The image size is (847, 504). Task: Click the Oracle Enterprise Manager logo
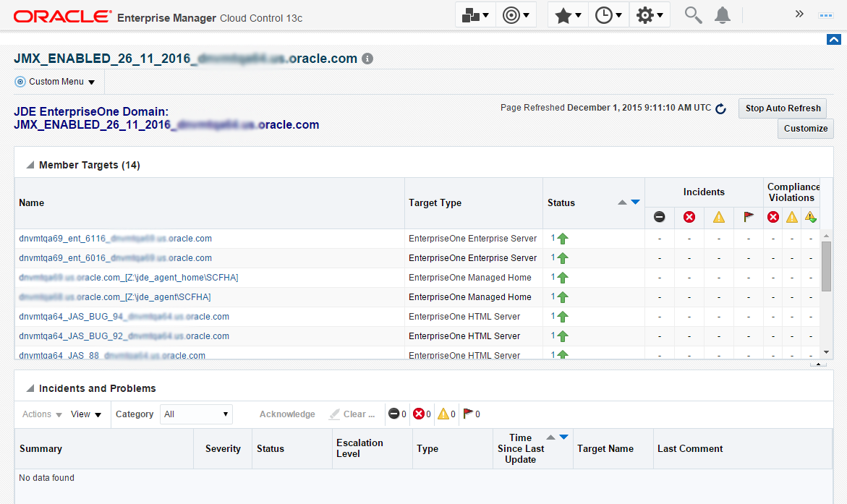tap(158, 17)
